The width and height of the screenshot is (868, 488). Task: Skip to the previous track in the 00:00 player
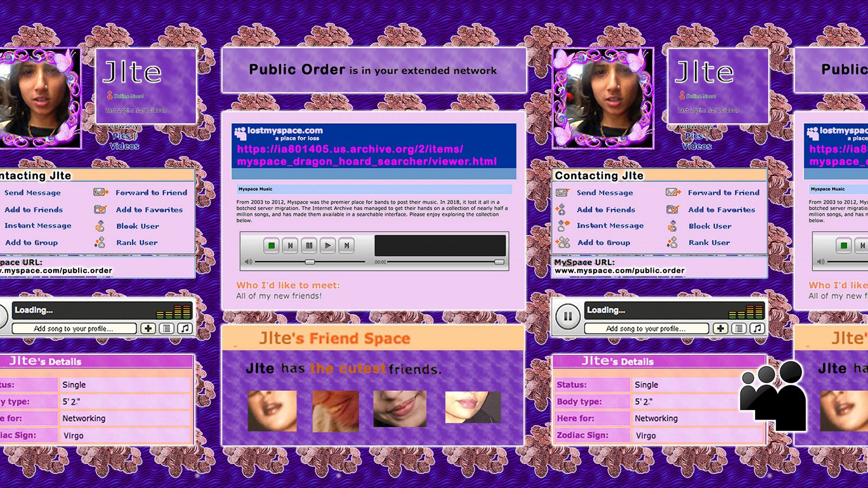tap(290, 245)
